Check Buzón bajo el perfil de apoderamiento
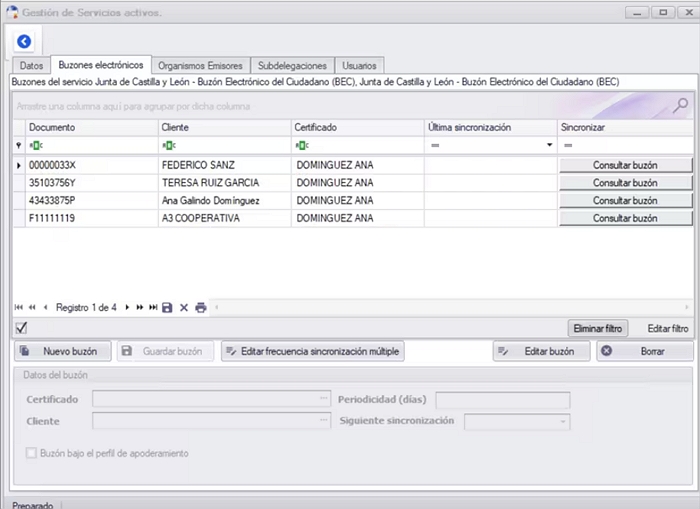 click(x=31, y=453)
